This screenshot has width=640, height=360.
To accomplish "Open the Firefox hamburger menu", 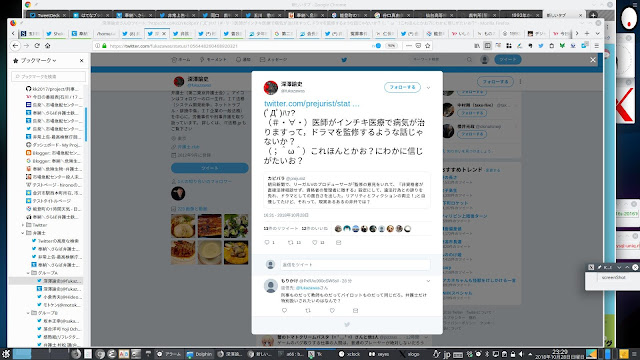I will click(596, 46).
